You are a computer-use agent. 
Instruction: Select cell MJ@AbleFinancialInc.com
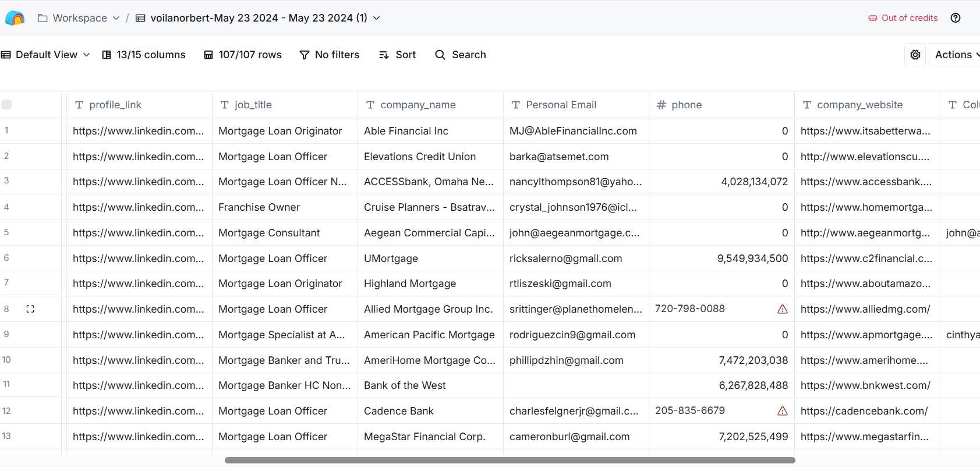(576, 131)
